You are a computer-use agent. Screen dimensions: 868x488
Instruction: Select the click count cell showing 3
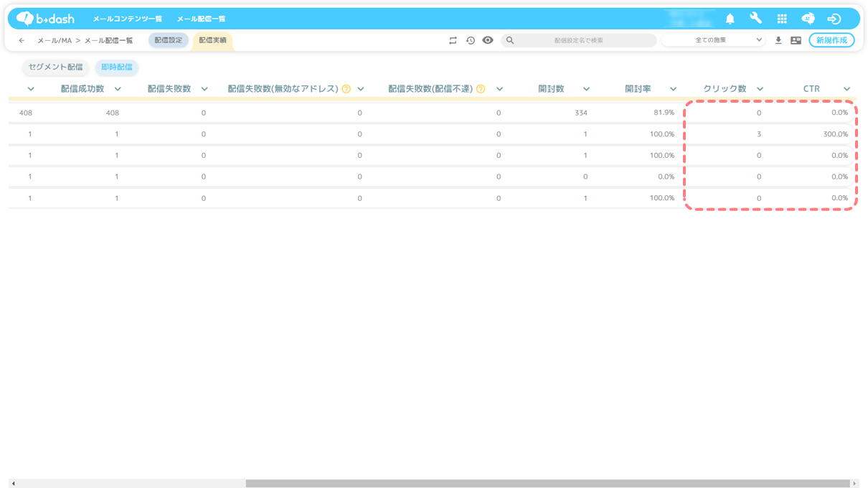pos(759,134)
